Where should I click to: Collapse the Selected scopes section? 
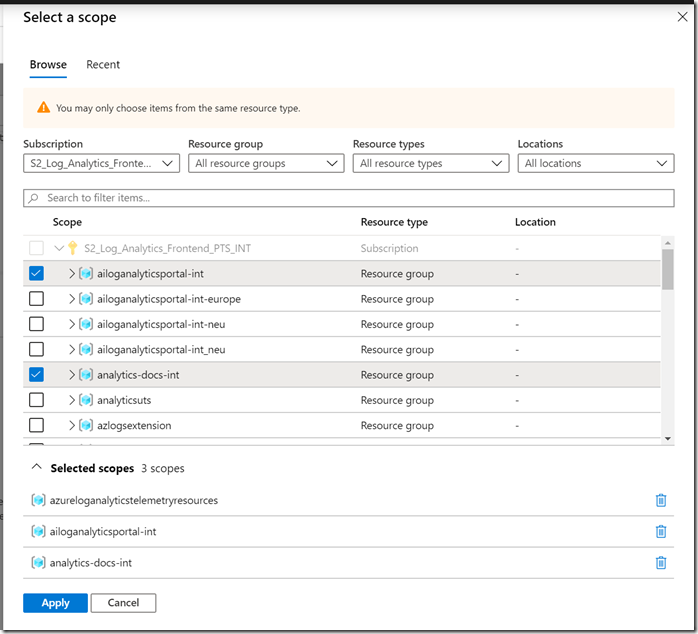click(37, 467)
